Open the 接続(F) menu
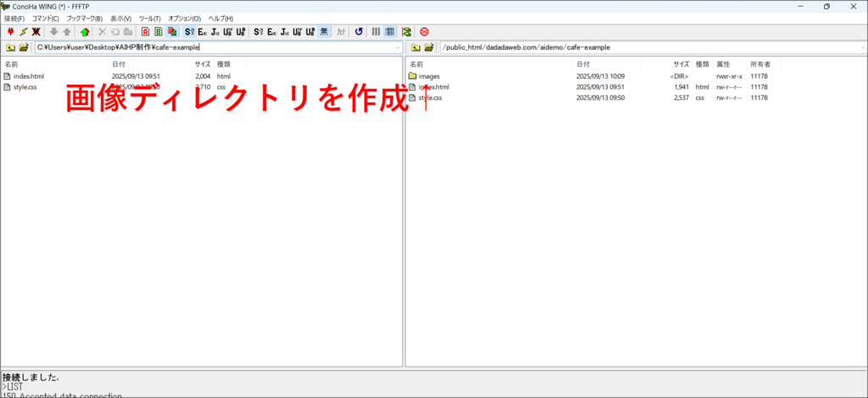 pos(14,18)
